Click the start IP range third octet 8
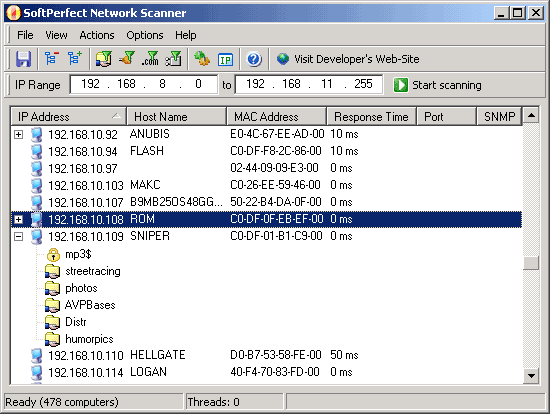550x414 pixels. point(162,84)
